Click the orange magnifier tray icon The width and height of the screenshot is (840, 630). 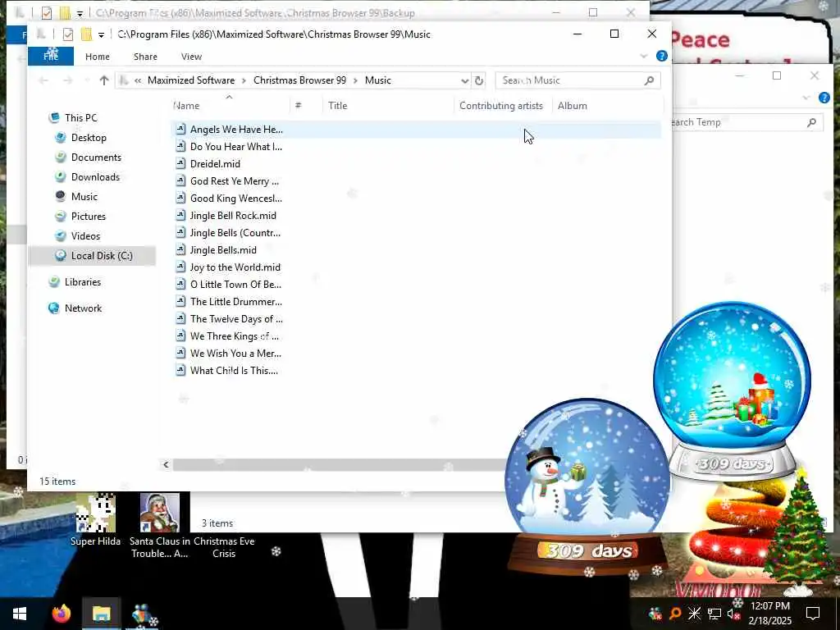[675, 614]
